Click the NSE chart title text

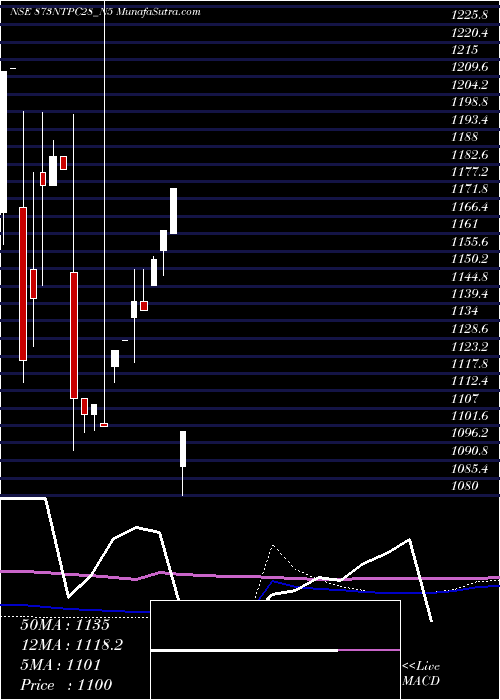point(105,12)
